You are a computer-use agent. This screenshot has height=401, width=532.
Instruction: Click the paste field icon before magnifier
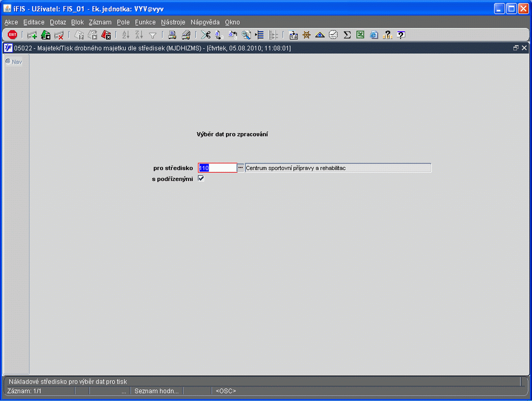point(233,35)
